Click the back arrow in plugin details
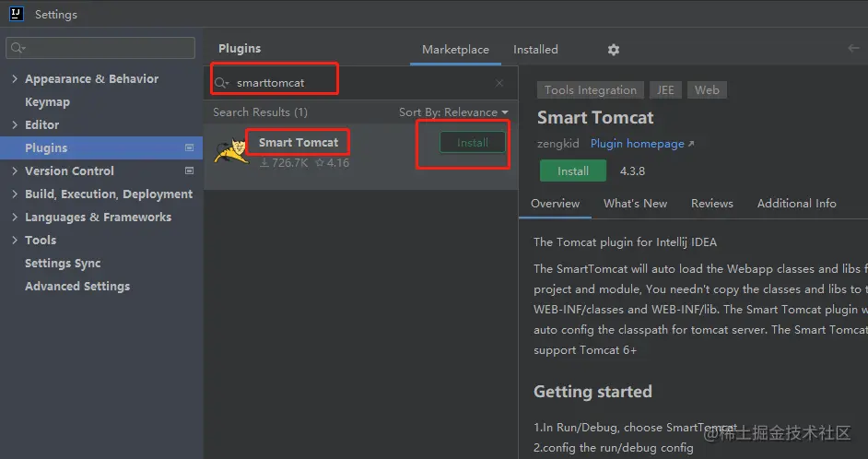 (853, 49)
